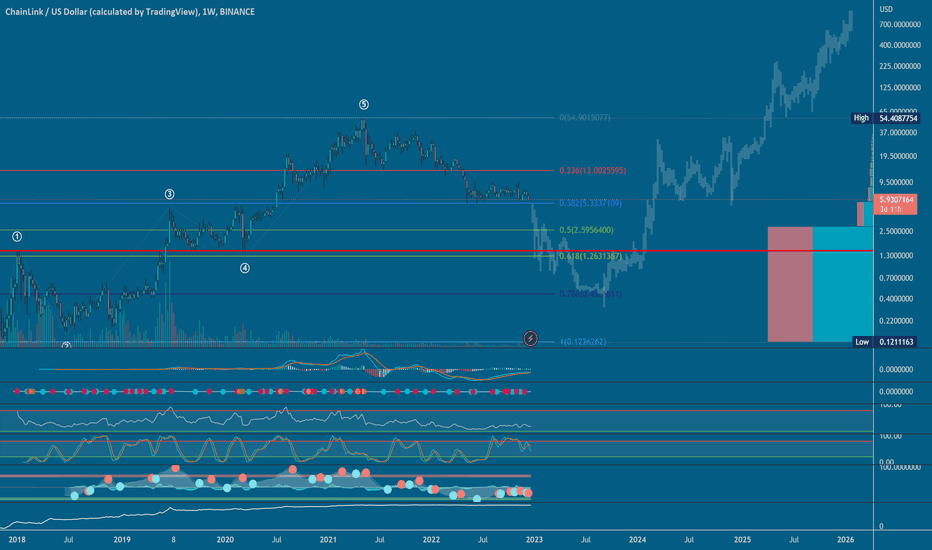
Task: Click the ChainLink / US Dollar chart title
Action: pos(130,11)
